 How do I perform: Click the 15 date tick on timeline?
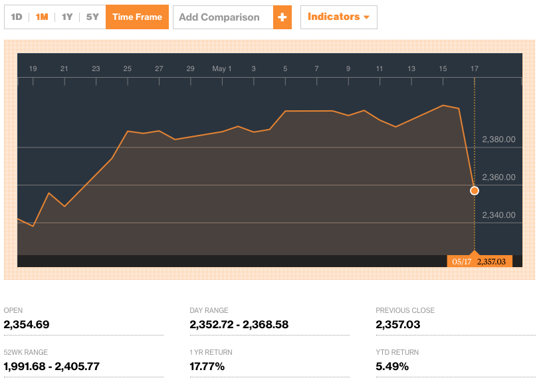[x=443, y=68]
